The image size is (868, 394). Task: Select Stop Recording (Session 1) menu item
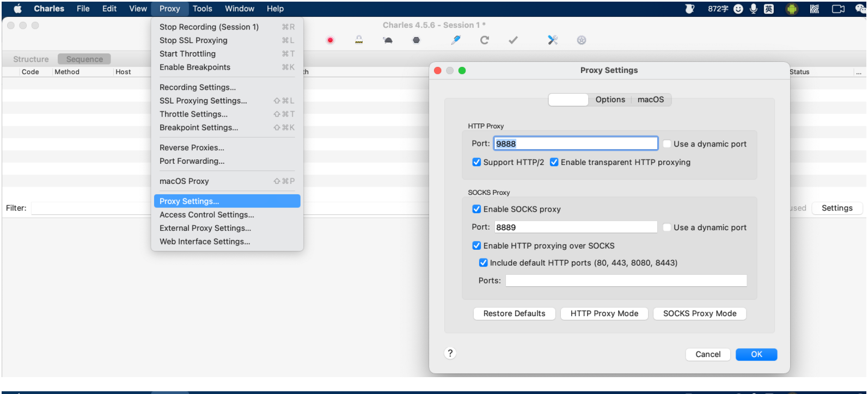pyautogui.click(x=227, y=27)
